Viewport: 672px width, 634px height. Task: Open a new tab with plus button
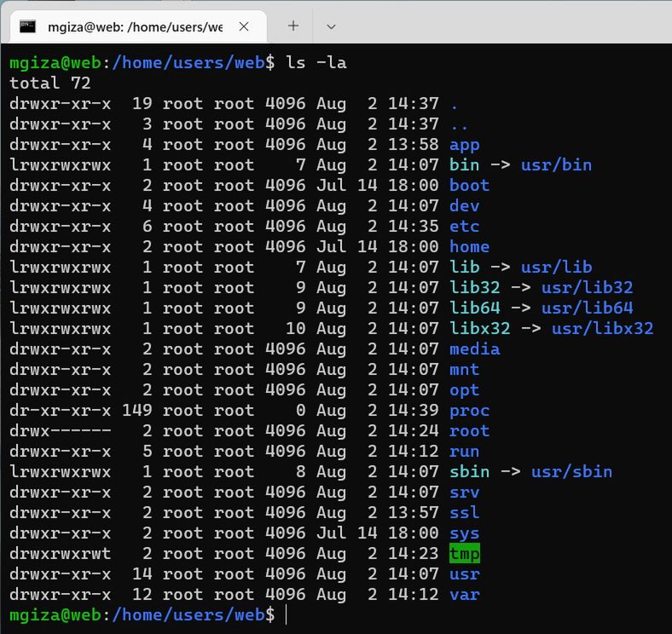(x=293, y=26)
